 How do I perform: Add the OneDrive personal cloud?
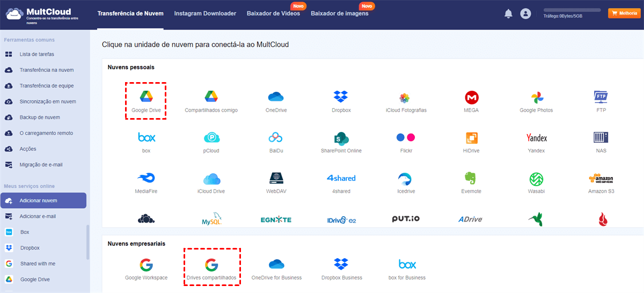tap(276, 97)
